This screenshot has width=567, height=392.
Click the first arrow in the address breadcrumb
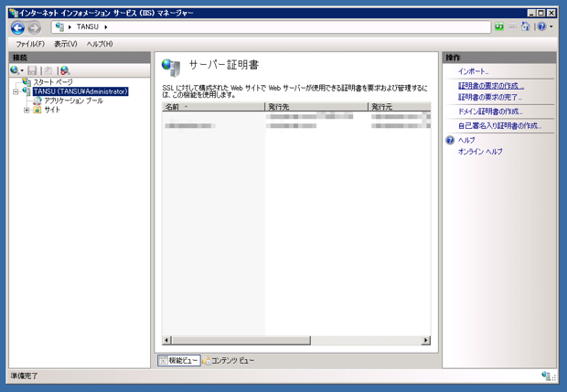coord(70,27)
